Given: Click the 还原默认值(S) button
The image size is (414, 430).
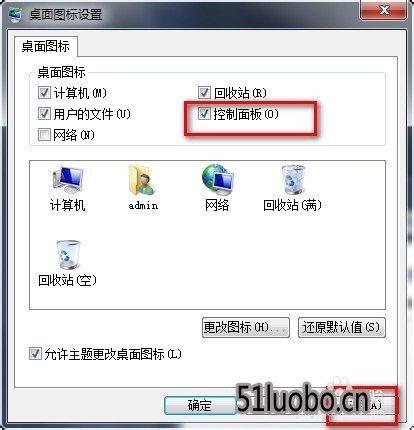Looking at the screenshot, I should click(342, 327).
